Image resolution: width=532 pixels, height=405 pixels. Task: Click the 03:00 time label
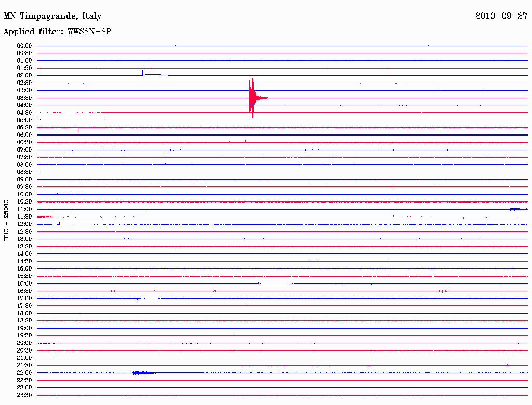[x=24, y=90]
